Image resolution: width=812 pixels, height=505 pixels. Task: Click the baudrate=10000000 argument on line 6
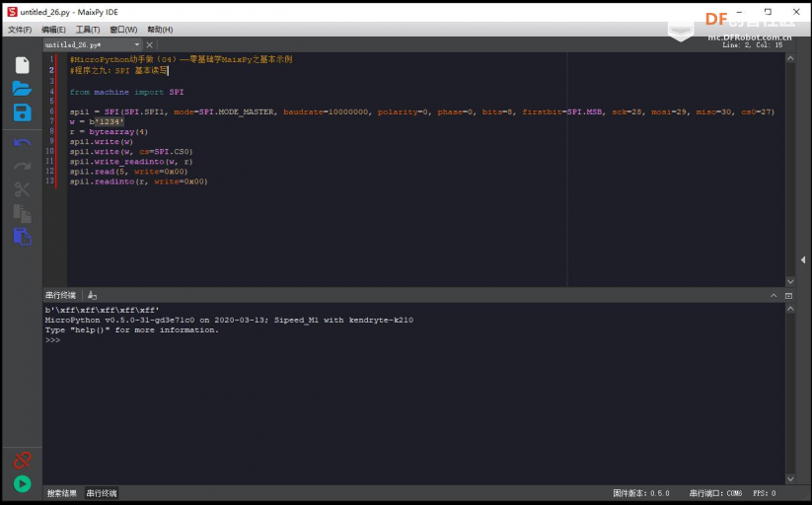326,111
